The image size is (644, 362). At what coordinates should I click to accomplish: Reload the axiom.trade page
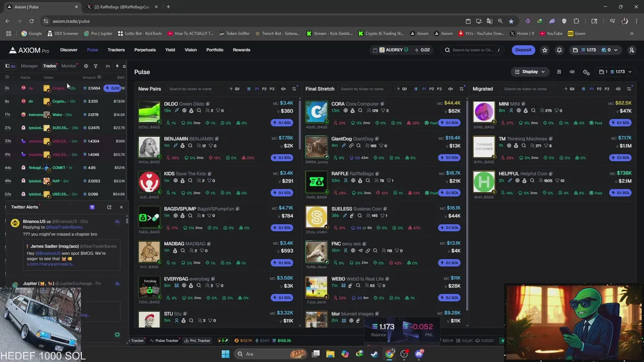click(31, 21)
